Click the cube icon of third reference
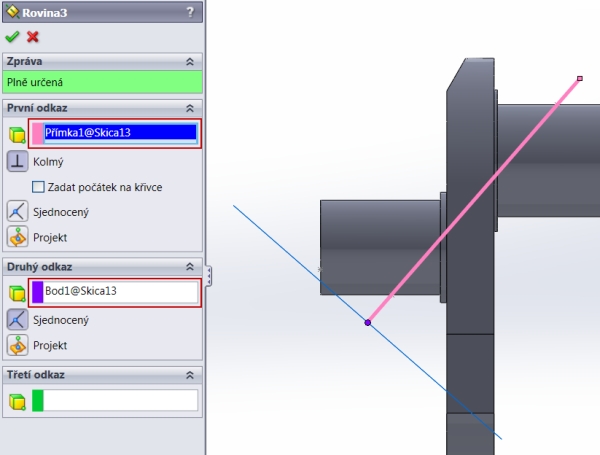This screenshot has width=600, height=455. pyautogui.click(x=17, y=402)
